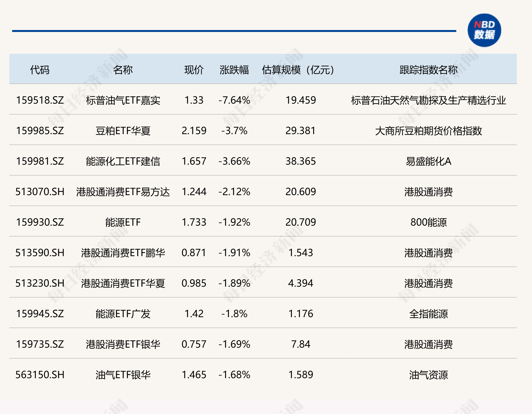Click the 油气资源 index name
The image size is (532, 414).
coord(428,375)
